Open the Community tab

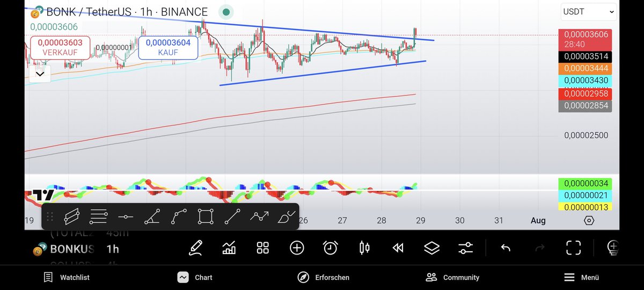[452, 277]
